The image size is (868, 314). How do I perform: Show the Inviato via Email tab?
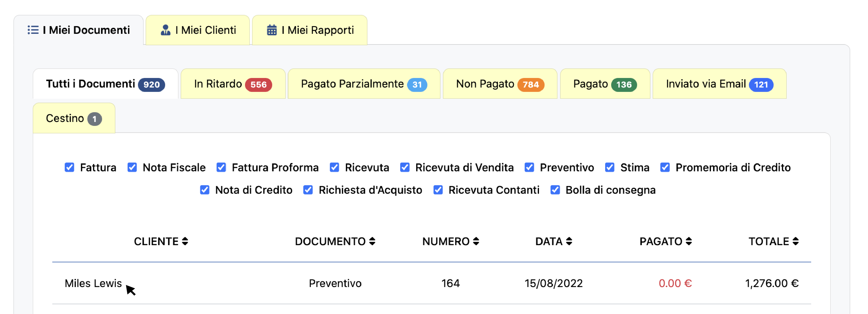tap(719, 84)
